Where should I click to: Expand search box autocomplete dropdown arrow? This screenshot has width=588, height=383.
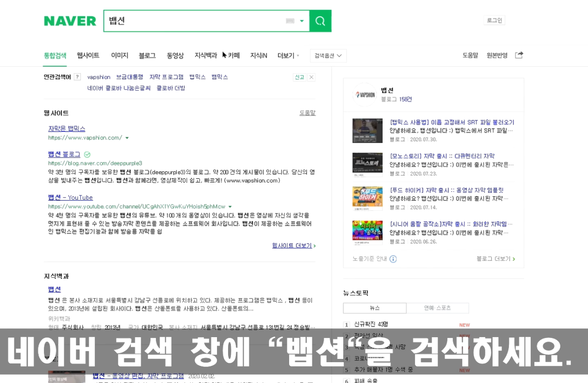(302, 21)
